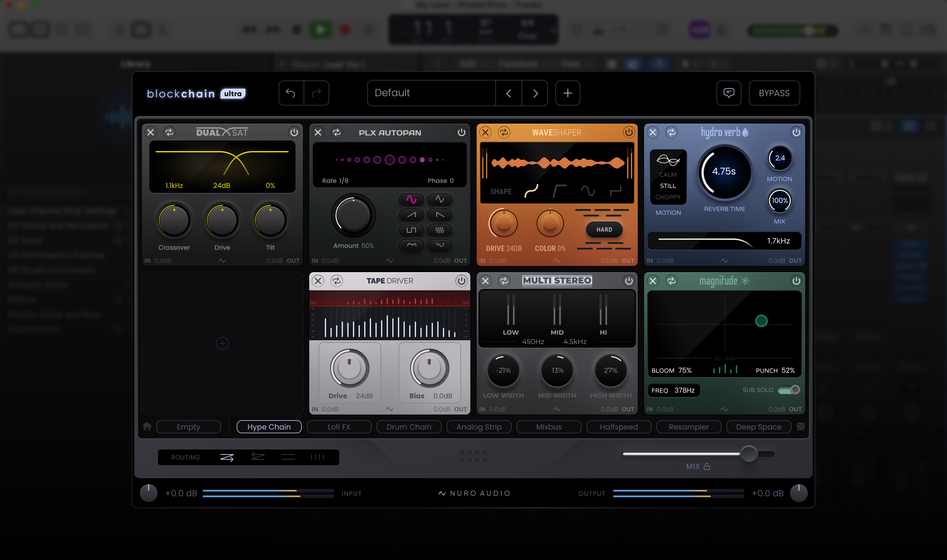The height and width of the screenshot is (560, 947).
Task: Select the Deep Space chain tab
Action: (759, 427)
